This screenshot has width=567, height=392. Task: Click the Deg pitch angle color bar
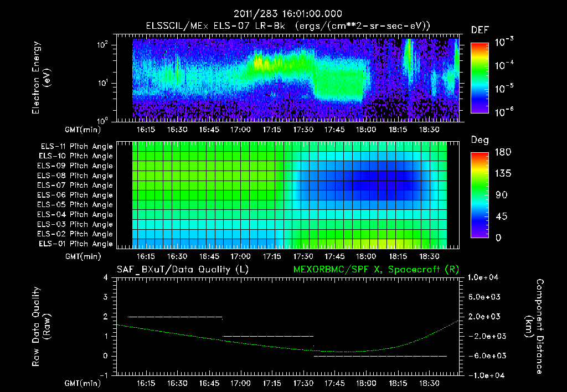tap(480, 195)
